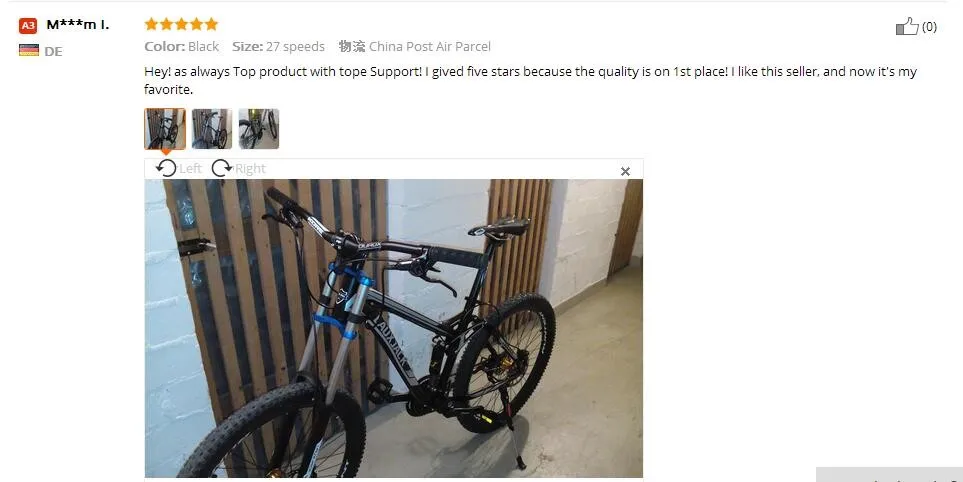Click the German flag icon
The image size is (963, 482).
(x=29, y=50)
